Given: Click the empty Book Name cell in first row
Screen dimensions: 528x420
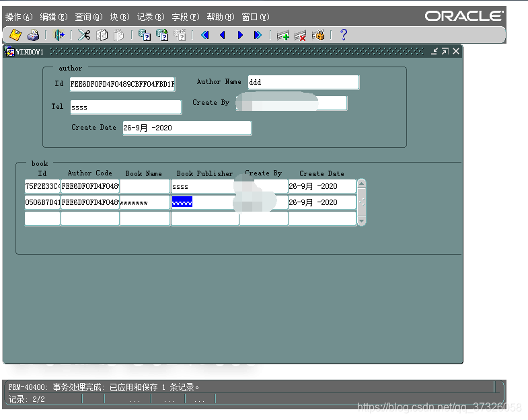Looking at the screenshot, I should (145, 186).
